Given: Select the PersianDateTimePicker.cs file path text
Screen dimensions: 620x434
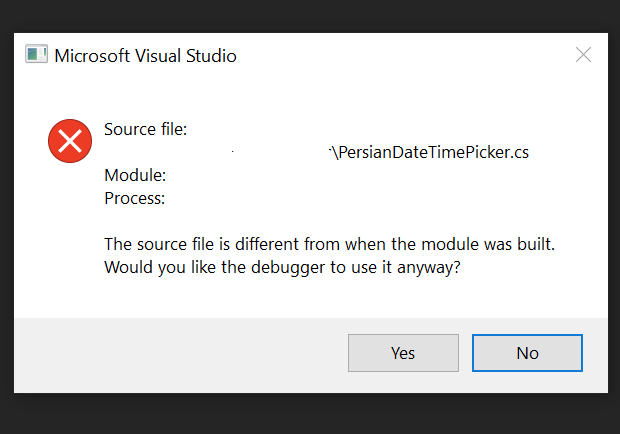Looking at the screenshot, I should point(429,152).
